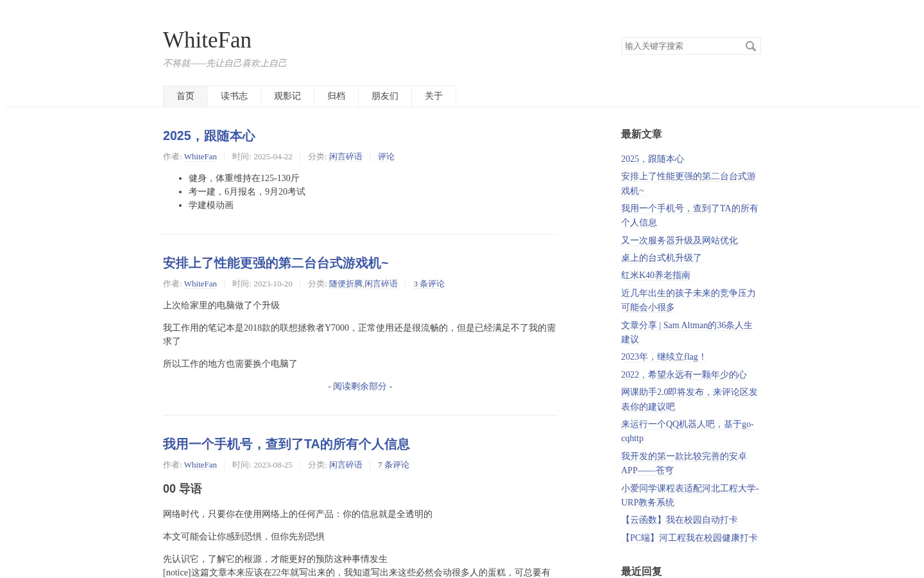
Task: Open the 观影记 navigation tab
Action: pyautogui.click(x=287, y=96)
